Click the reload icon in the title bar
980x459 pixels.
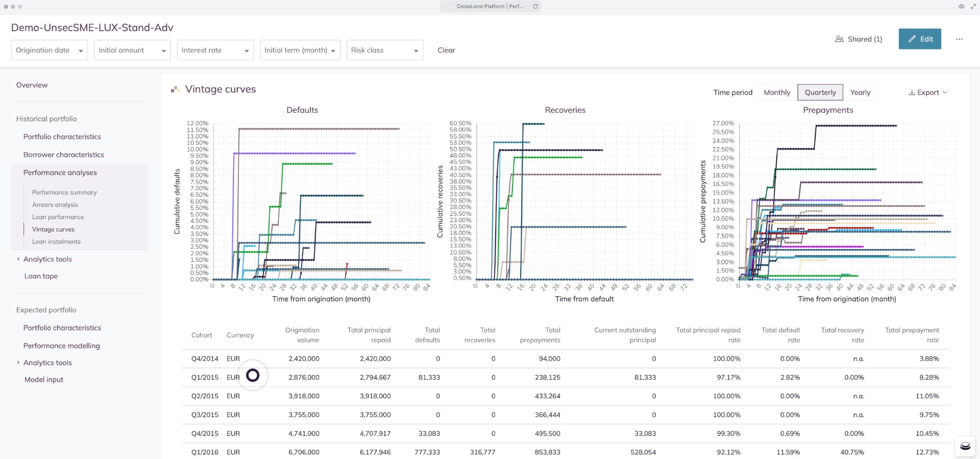point(535,7)
